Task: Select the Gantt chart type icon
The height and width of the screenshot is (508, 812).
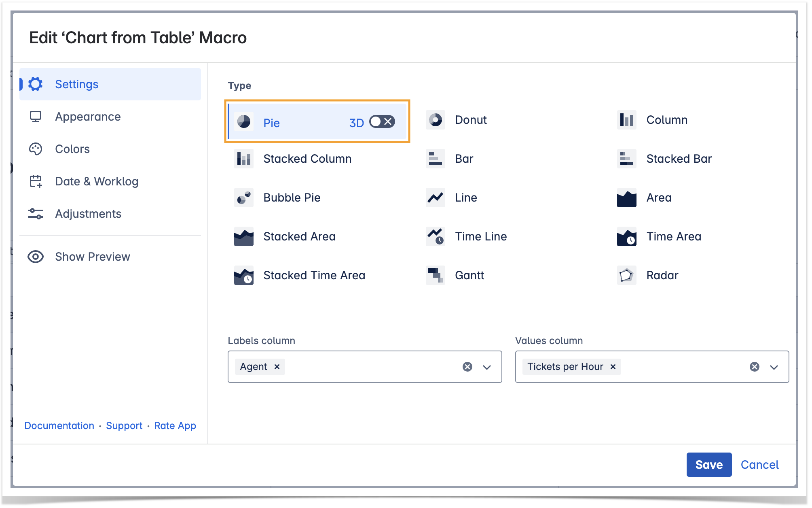Action: [435, 275]
